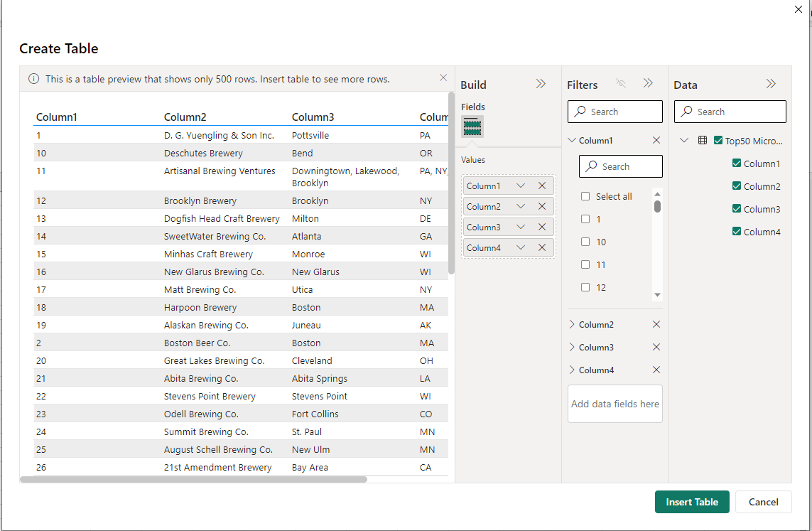This screenshot has width=812, height=531.
Task: Check filter value 12
Action: (585, 287)
